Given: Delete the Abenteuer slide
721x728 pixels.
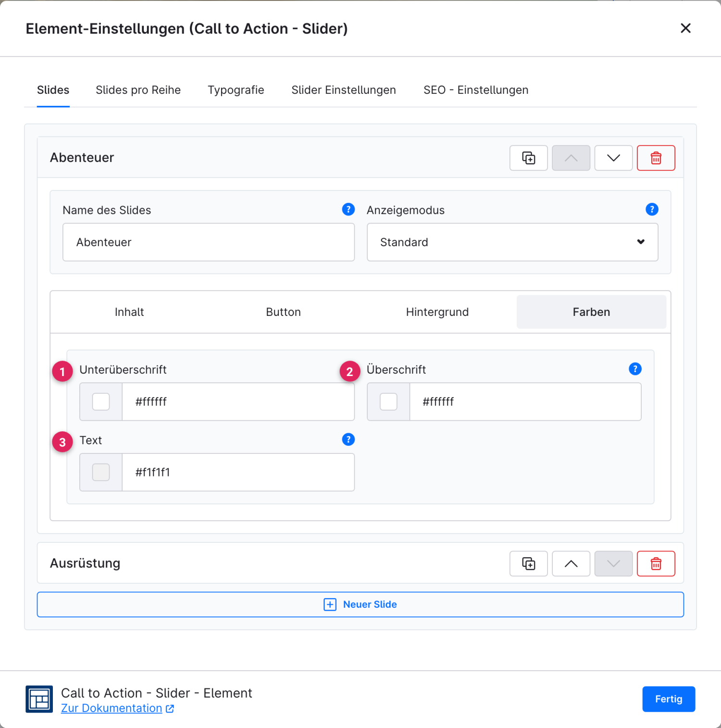Looking at the screenshot, I should [x=656, y=158].
